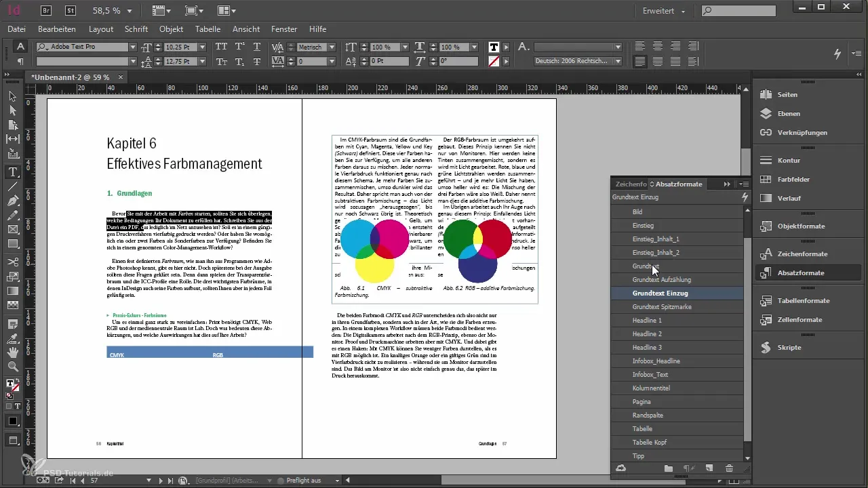Open the Tabelle menu
The height and width of the screenshot is (488, 868).
tap(208, 29)
